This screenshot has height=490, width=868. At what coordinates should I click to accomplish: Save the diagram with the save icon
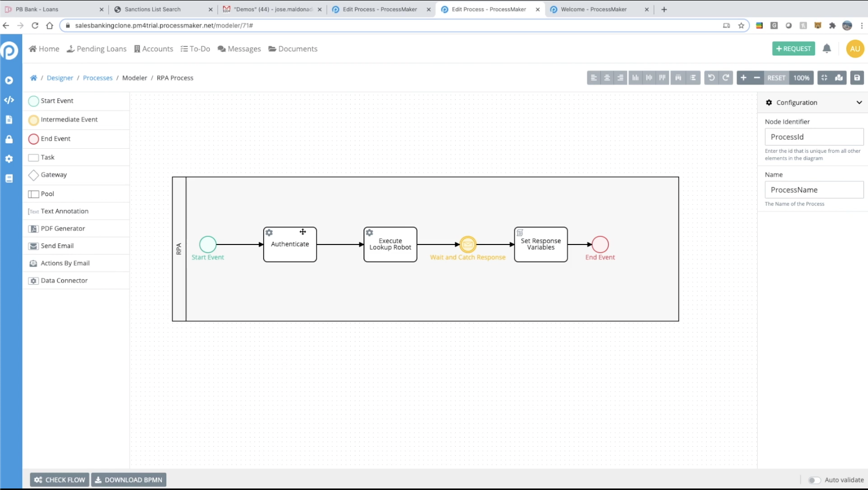[857, 78]
